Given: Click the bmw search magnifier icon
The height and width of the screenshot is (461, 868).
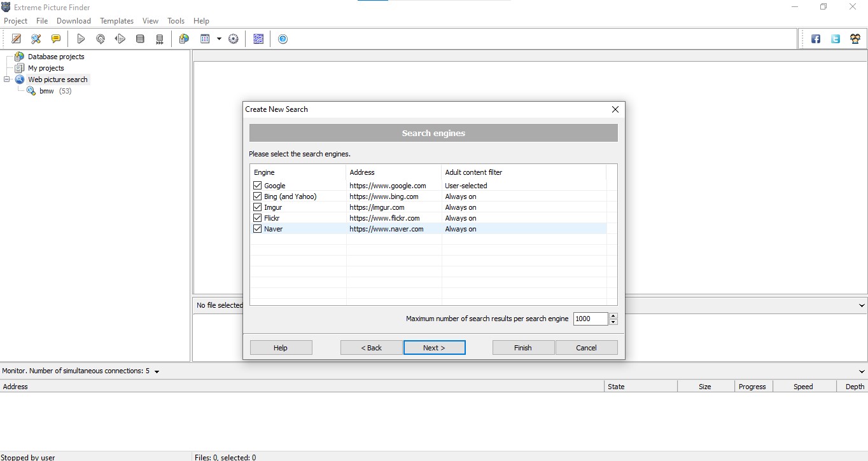Looking at the screenshot, I should click(31, 91).
